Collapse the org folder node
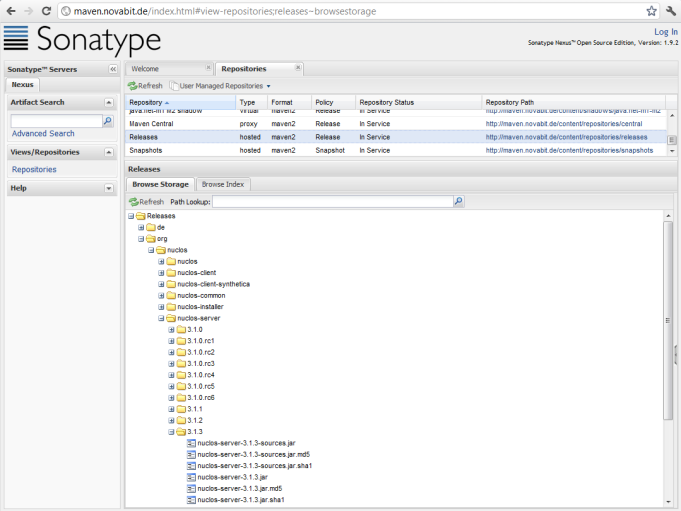The image size is (681, 511). point(141,239)
